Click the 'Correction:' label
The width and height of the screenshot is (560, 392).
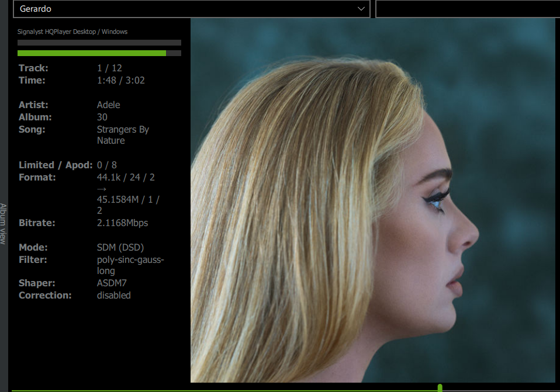(x=45, y=295)
